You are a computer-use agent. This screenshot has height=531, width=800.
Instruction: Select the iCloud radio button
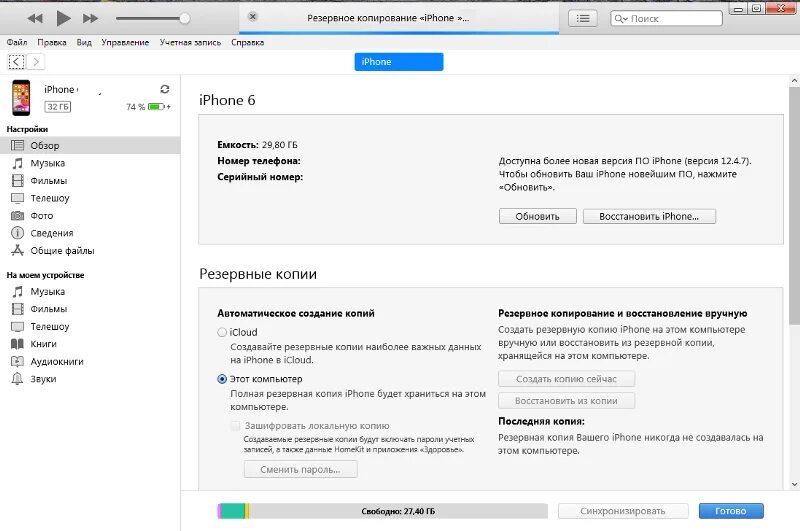tap(222, 332)
